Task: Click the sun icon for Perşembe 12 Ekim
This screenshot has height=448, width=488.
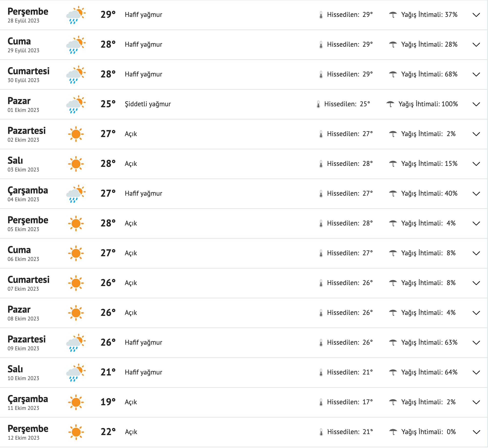Action: coord(76,432)
